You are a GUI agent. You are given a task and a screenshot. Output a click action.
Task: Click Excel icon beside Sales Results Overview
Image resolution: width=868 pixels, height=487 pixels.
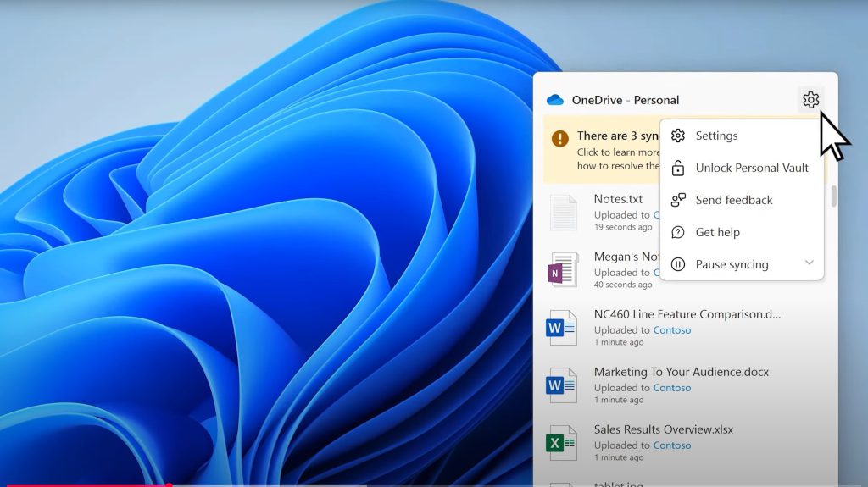(x=561, y=442)
